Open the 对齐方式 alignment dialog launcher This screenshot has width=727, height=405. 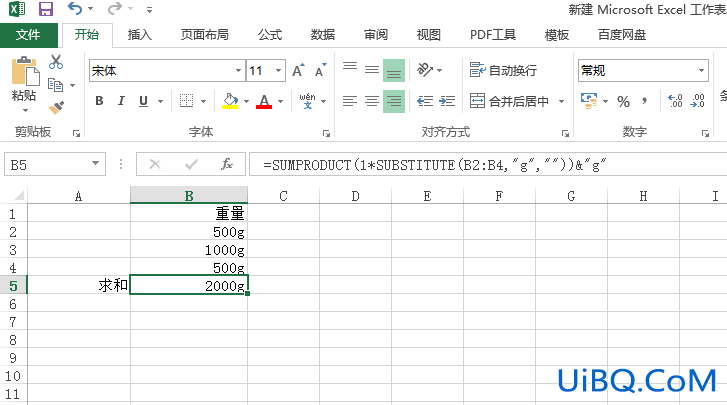coord(565,133)
